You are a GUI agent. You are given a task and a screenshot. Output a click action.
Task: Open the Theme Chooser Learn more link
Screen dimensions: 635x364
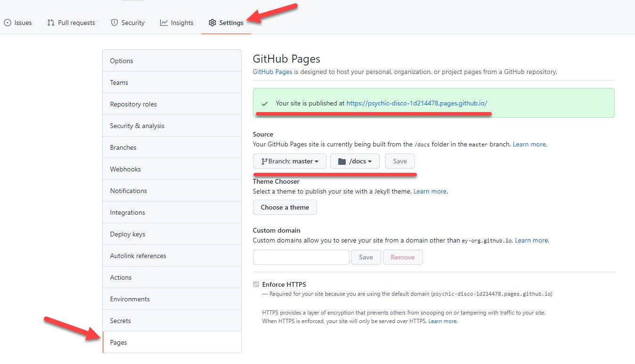(429, 191)
